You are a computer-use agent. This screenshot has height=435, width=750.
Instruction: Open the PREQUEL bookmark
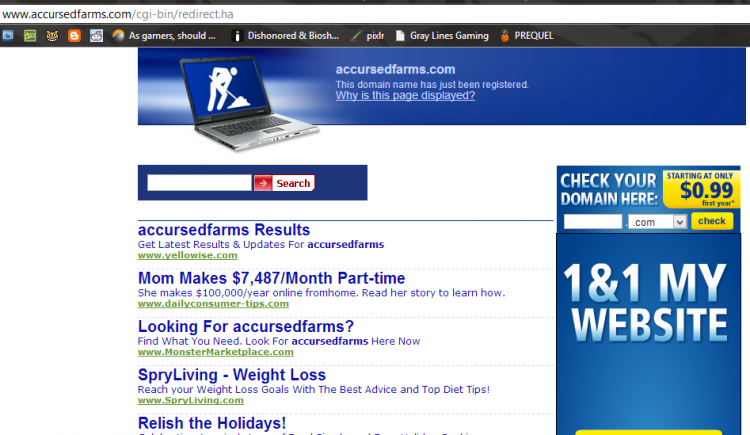[x=525, y=36]
